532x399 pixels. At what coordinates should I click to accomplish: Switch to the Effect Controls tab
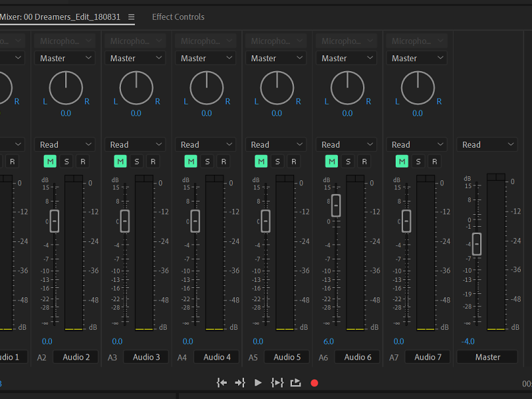(x=178, y=17)
